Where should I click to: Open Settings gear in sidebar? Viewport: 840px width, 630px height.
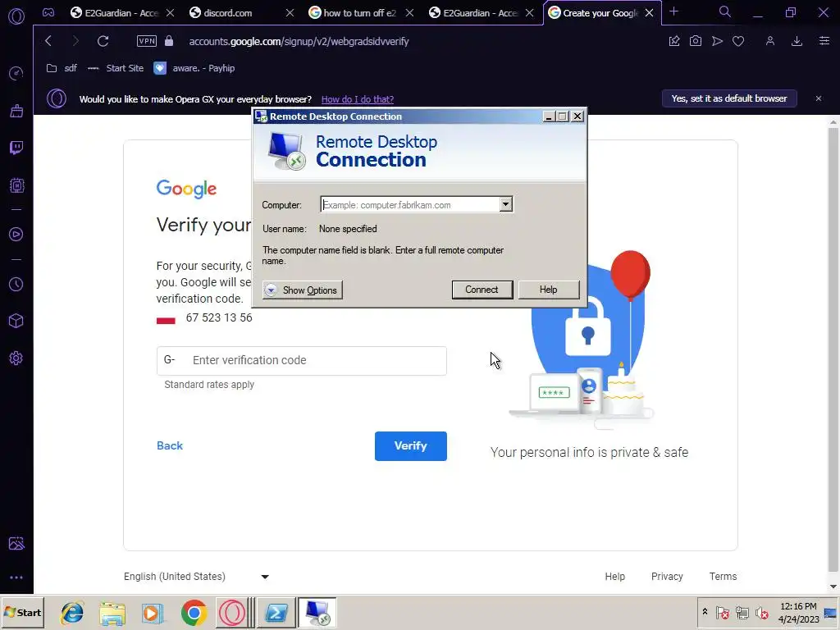coord(16,358)
